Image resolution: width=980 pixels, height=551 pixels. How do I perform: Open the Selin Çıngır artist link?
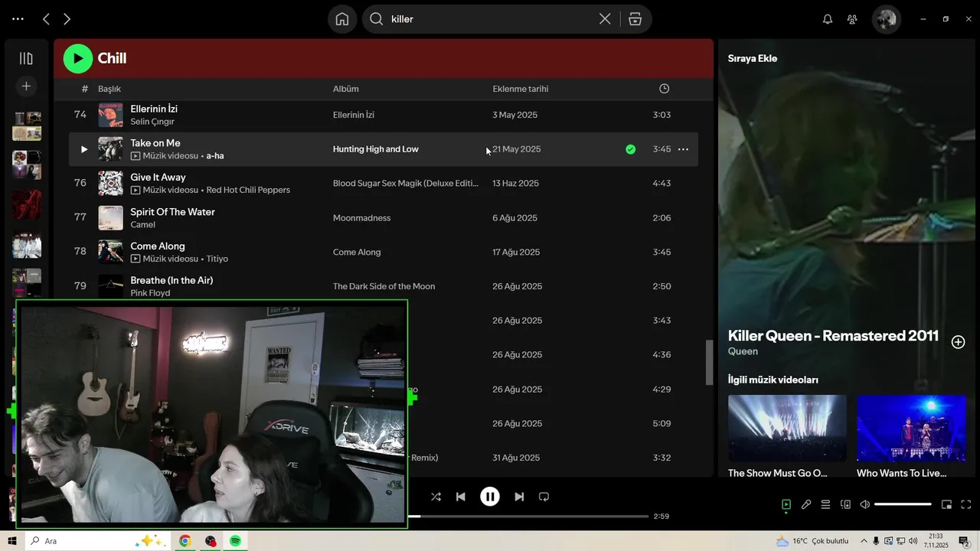point(152,122)
